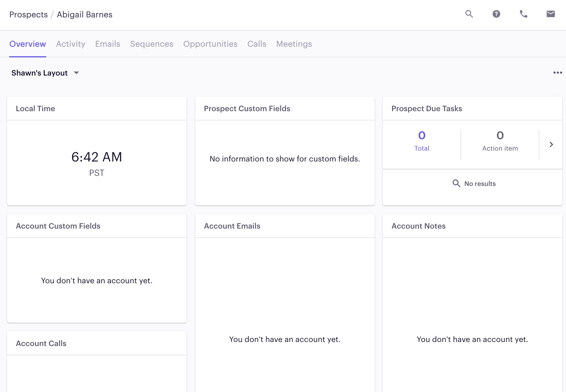Click the Shawn's Layout label
The height and width of the screenshot is (392, 566).
click(x=39, y=73)
